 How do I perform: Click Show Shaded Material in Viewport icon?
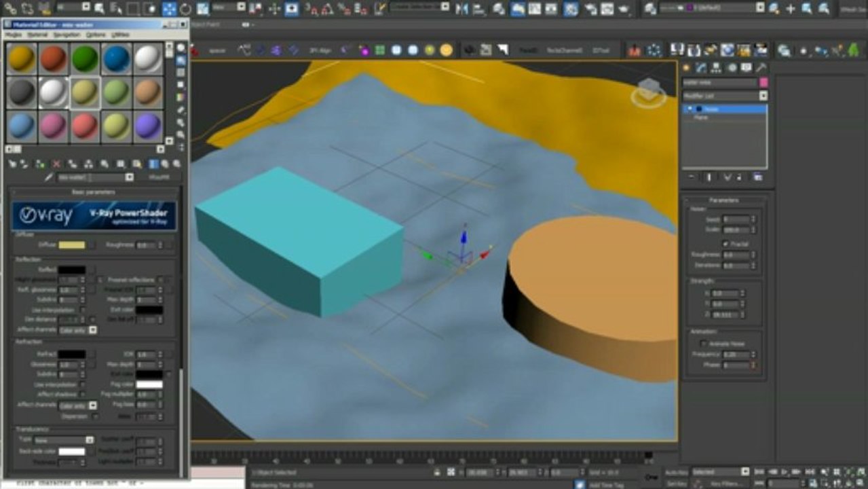point(137,164)
